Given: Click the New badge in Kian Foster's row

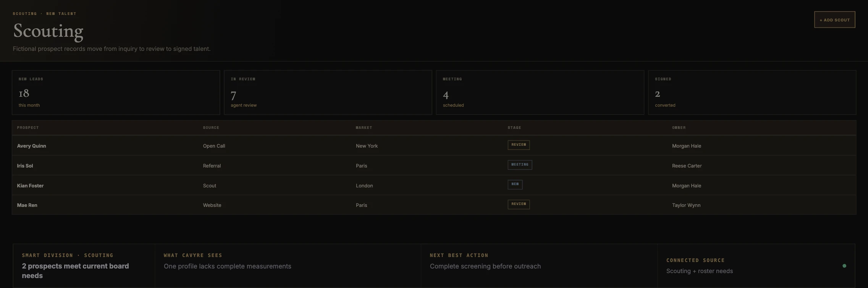Looking at the screenshot, I should [515, 184].
